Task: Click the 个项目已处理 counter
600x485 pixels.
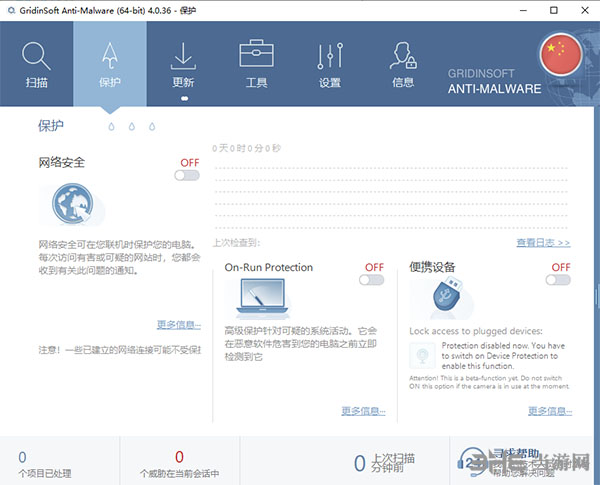Action: pyautogui.click(x=45, y=465)
